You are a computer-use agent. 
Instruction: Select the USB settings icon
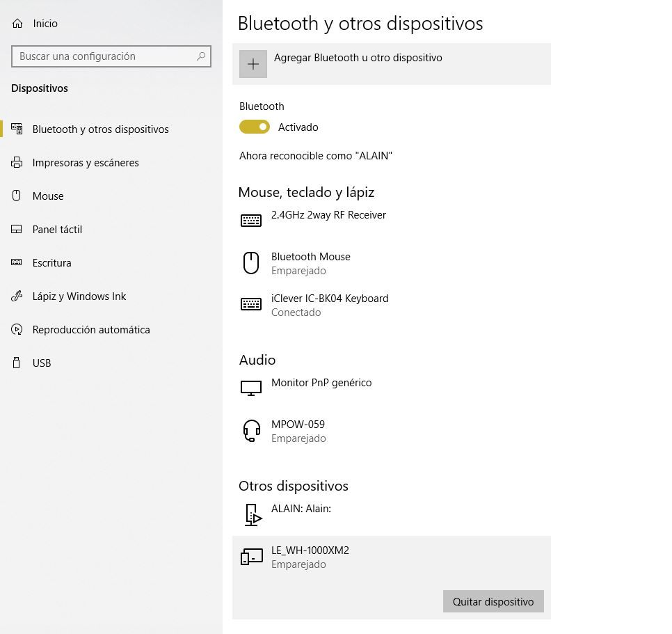(16, 363)
